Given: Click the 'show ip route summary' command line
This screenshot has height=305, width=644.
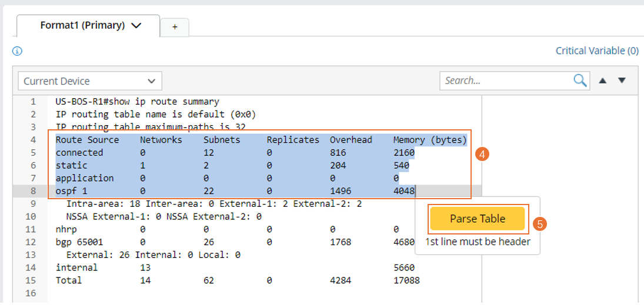Looking at the screenshot, I should click(137, 102).
